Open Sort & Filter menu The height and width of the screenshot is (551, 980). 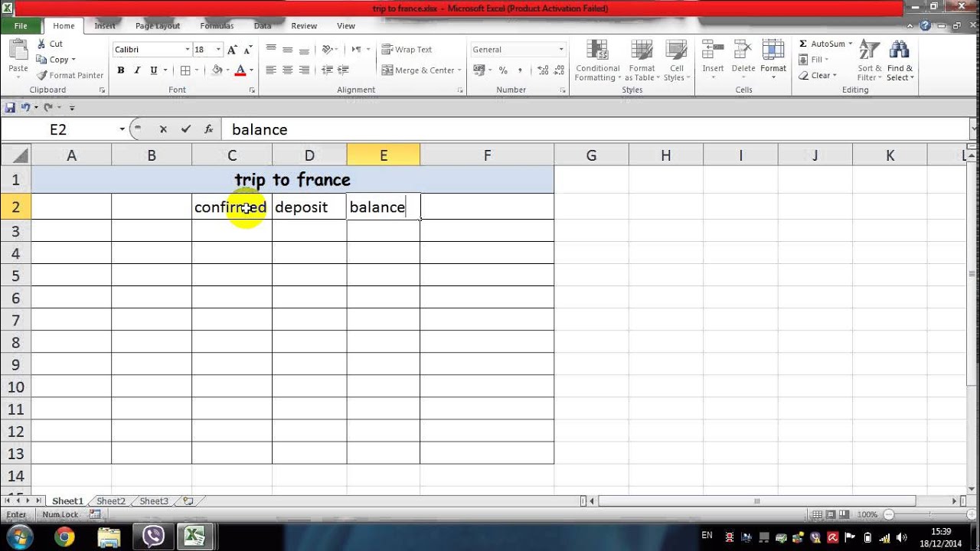[x=870, y=61]
